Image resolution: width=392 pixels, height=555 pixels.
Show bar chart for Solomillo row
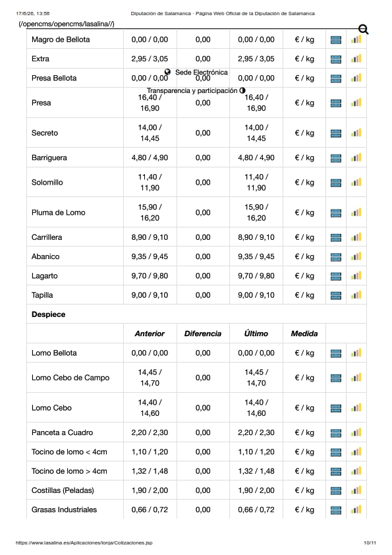click(x=356, y=183)
